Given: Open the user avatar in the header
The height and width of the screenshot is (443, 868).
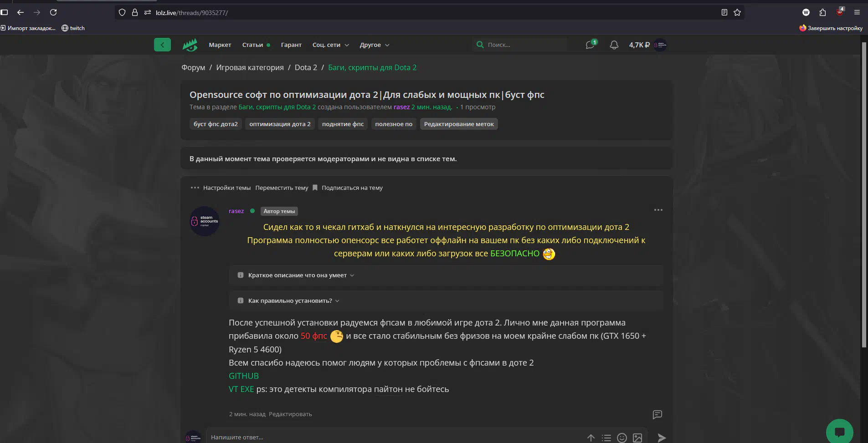Looking at the screenshot, I should coord(660,45).
